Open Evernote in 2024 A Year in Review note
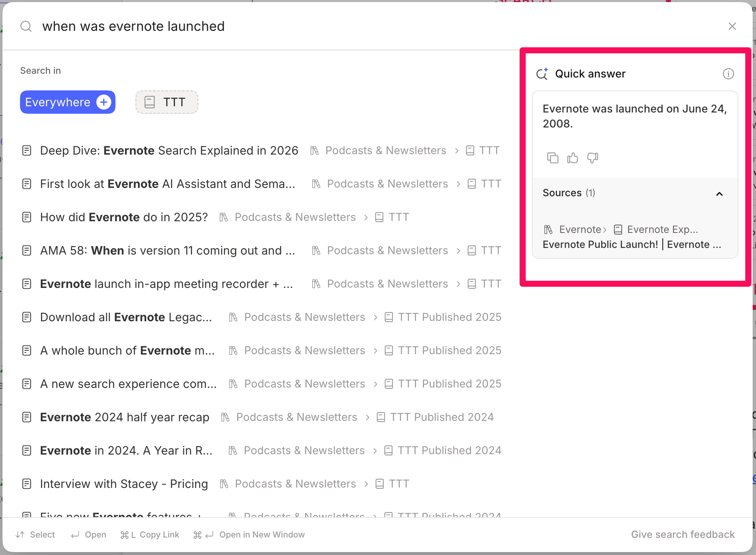Image resolution: width=756 pixels, height=555 pixels. (126, 450)
